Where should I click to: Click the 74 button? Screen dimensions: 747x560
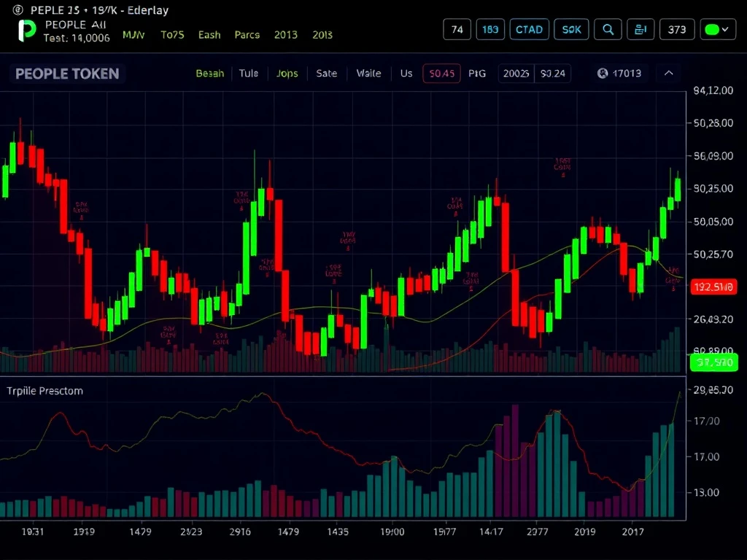pos(457,29)
